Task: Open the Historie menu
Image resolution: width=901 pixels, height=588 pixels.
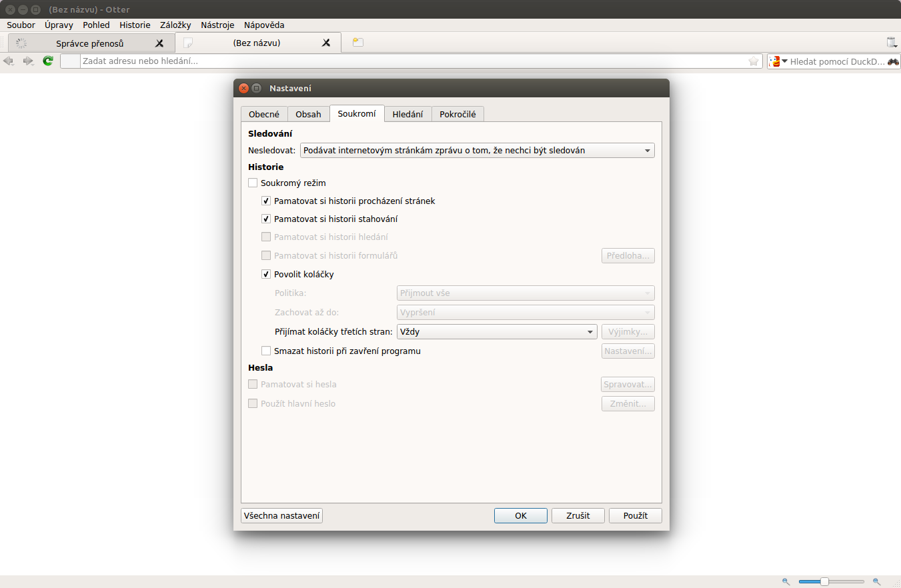Action: [135, 25]
